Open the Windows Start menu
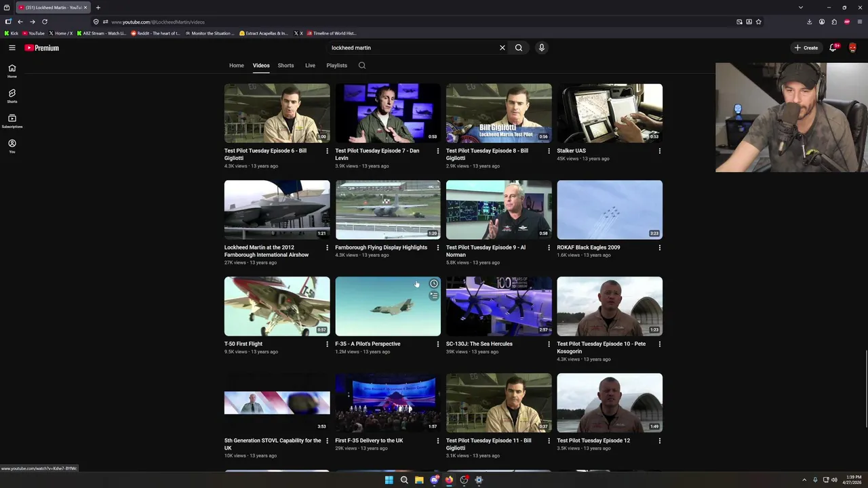This screenshot has width=868, height=488. click(389, 480)
